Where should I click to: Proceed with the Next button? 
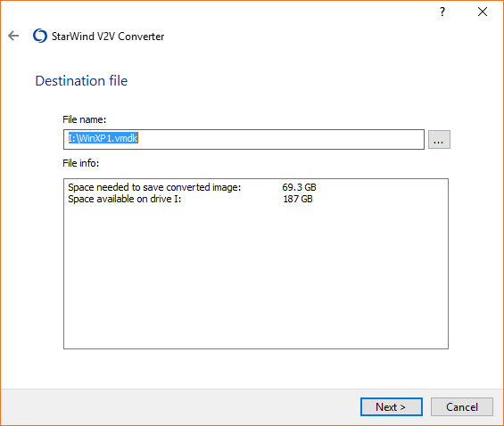(392, 406)
